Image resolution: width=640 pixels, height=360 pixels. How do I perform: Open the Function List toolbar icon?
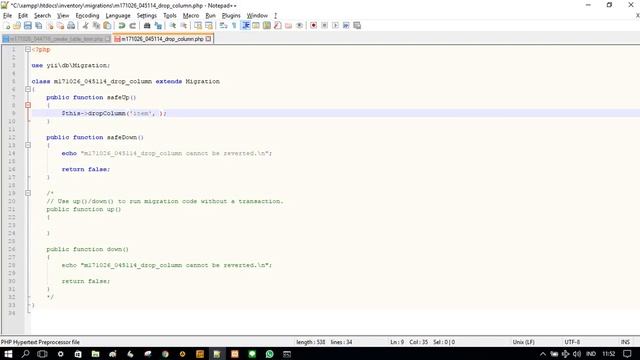coord(278,26)
